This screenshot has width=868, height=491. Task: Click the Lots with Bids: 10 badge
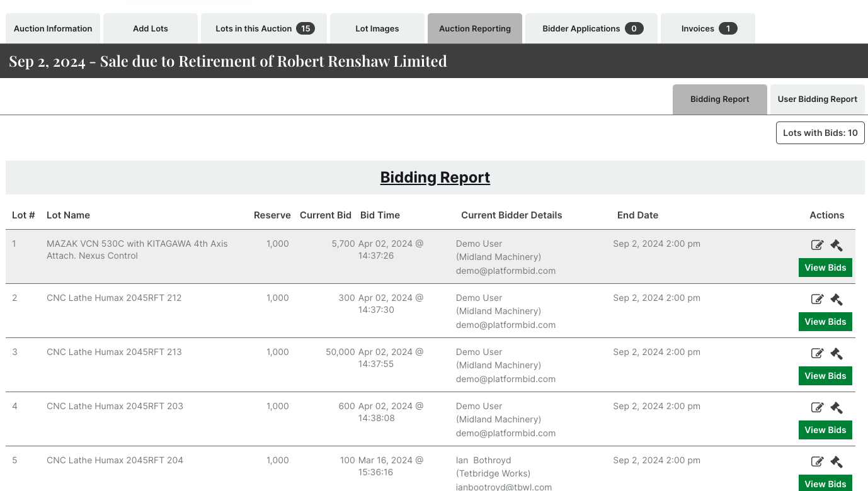(820, 133)
